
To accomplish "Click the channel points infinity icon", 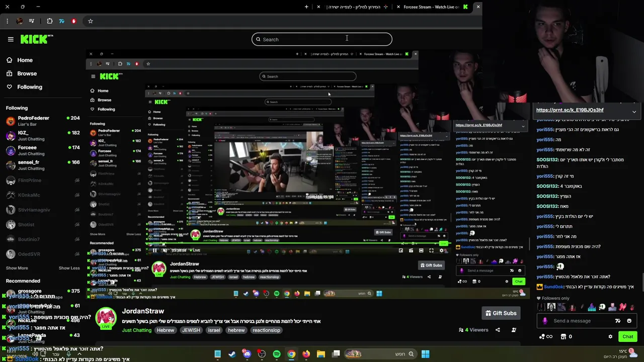I will (x=545, y=336).
